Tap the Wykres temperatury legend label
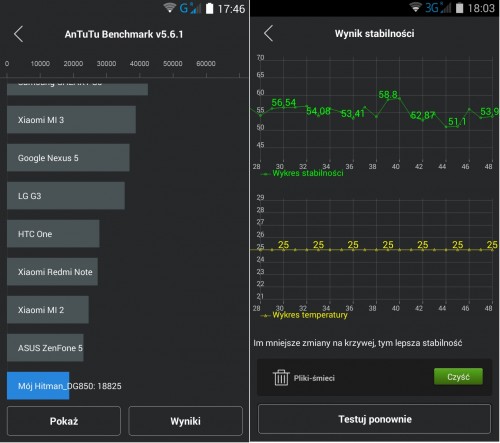The width and height of the screenshot is (500, 443). coord(310,315)
